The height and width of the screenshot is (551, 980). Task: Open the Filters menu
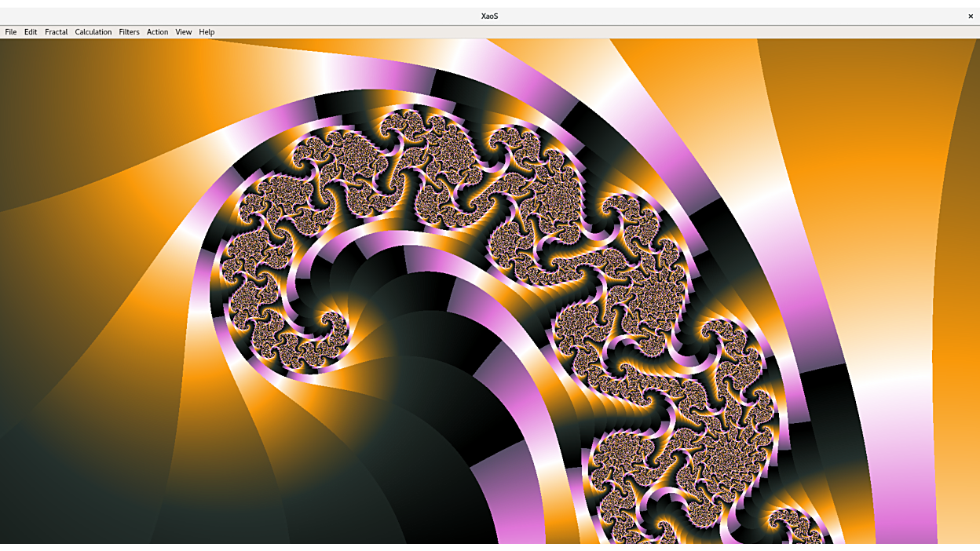tap(129, 32)
